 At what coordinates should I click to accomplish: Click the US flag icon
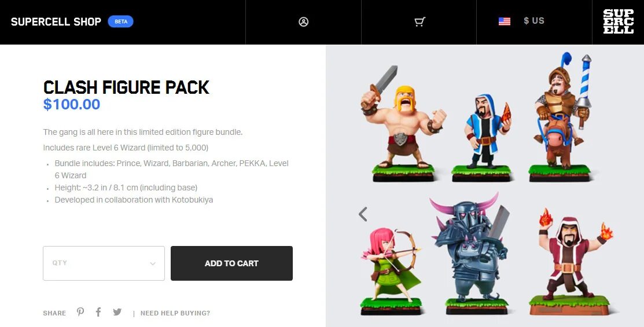(505, 21)
